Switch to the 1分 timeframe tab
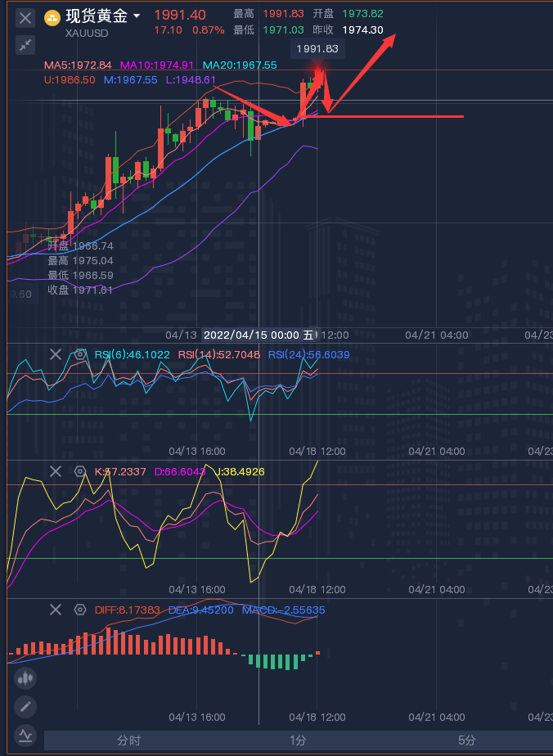The height and width of the screenshot is (756, 553). (x=298, y=740)
